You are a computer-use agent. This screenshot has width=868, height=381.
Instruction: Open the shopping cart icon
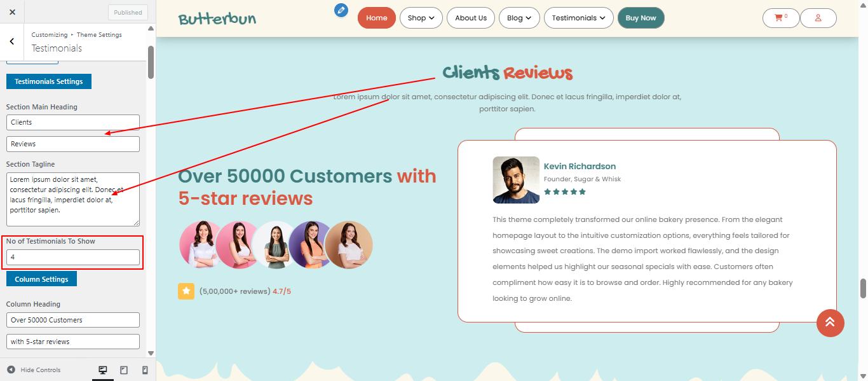780,18
